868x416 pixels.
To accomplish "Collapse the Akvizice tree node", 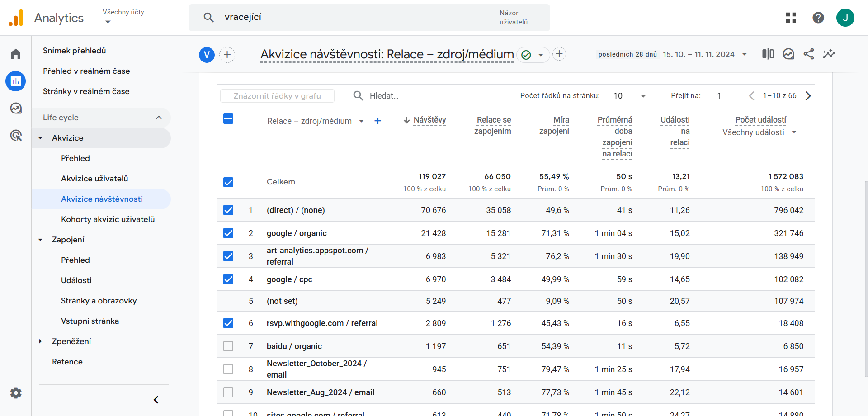I will pyautogui.click(x=40, y=138).
